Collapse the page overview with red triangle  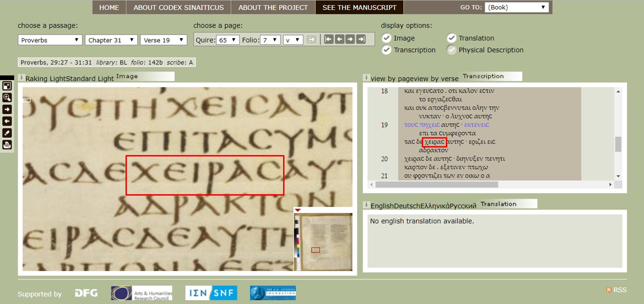[x=298, y=210]
